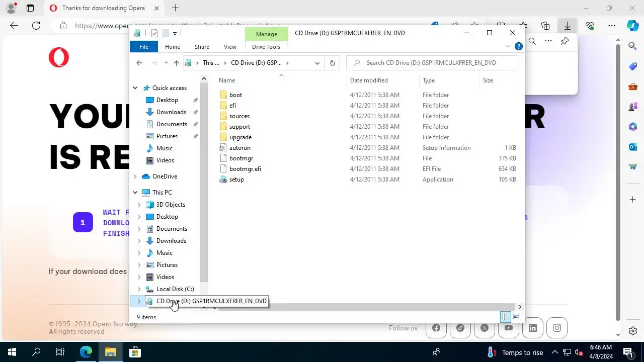Screen dimensions: 644x362
Task: Refresh the CD Drive folder view
Action: [x=332, y=63]
